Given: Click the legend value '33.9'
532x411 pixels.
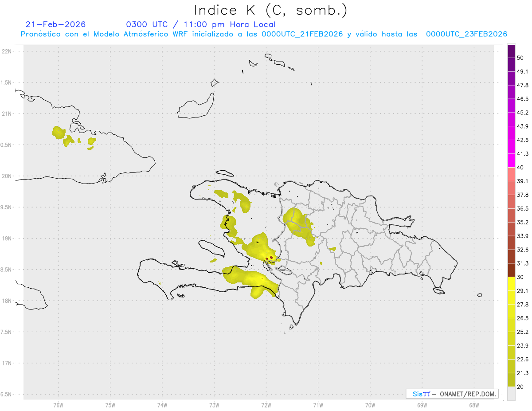Looking at the screenshot, I should 523,236.
